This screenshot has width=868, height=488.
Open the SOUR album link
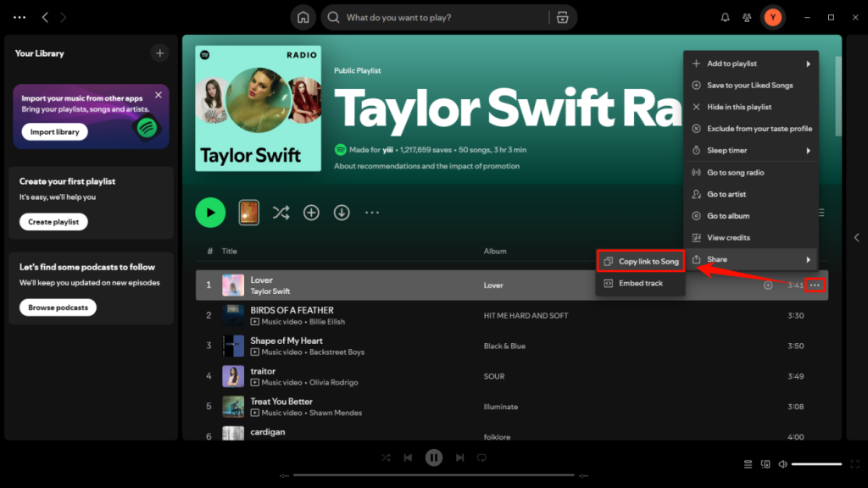click(x=494, y=377)
